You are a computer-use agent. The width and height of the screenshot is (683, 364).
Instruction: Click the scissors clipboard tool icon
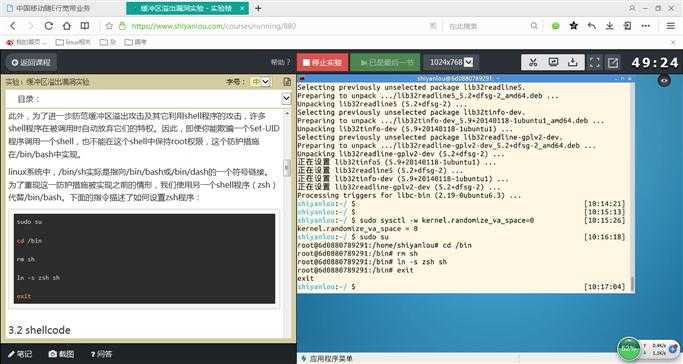pos(533,62)
